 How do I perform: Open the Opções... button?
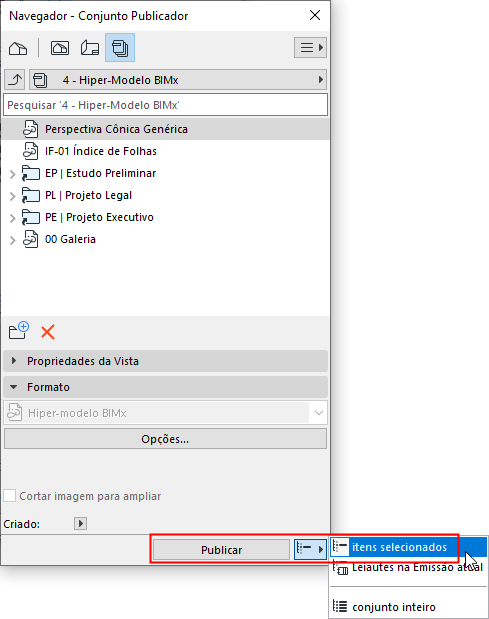click(165, 439)
